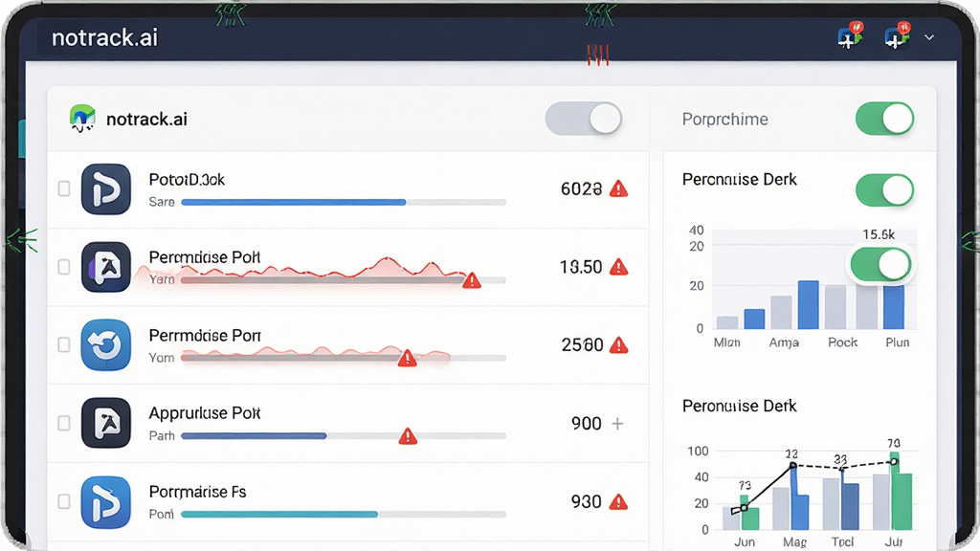Click the "13.50" value

(x=581, y=267)
